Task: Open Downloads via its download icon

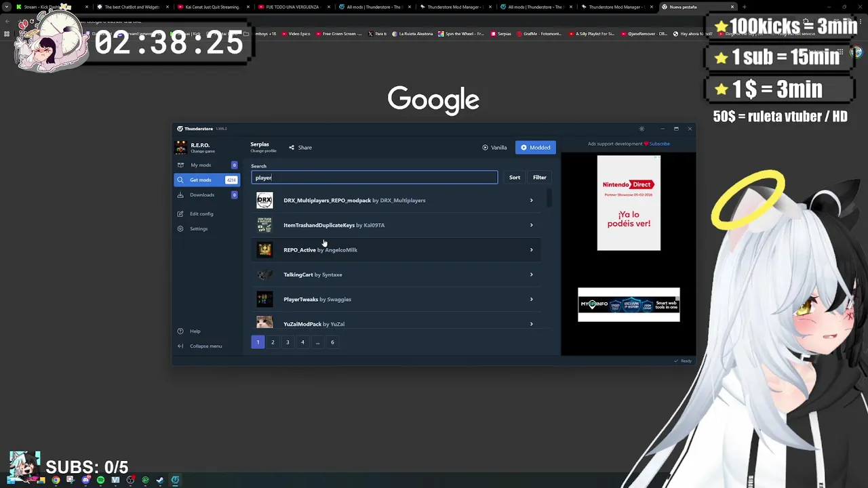Action: pyautogui.click(x=180, y=195)
